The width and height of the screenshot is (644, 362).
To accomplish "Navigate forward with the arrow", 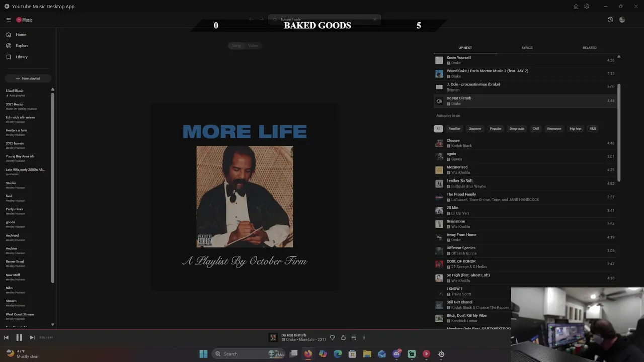I will pos(261,20).
